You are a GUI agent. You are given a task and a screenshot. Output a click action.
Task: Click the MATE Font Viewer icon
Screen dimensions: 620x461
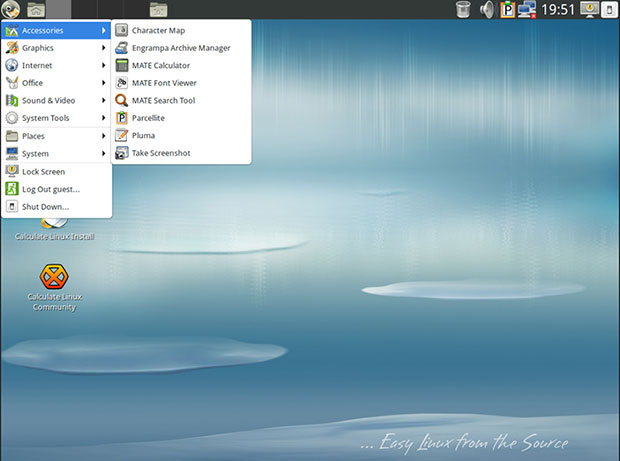tap(121, 83)
